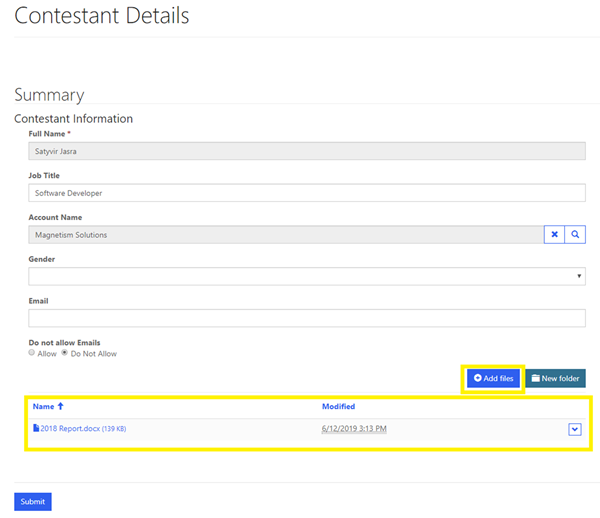Click the 6/12/2019 3:13 PM timestamp
This screenshot has height=518, width=600.
[354, 429]
